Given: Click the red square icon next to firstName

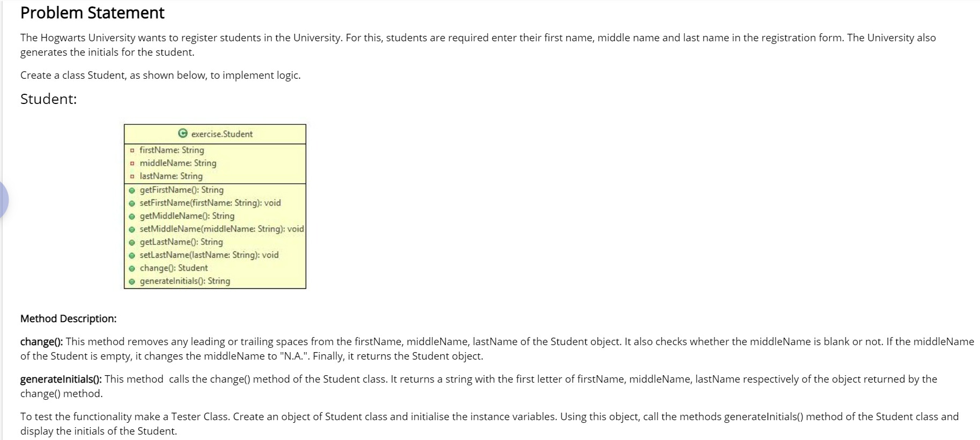Looking at the screenshot, I should [132, 150].
